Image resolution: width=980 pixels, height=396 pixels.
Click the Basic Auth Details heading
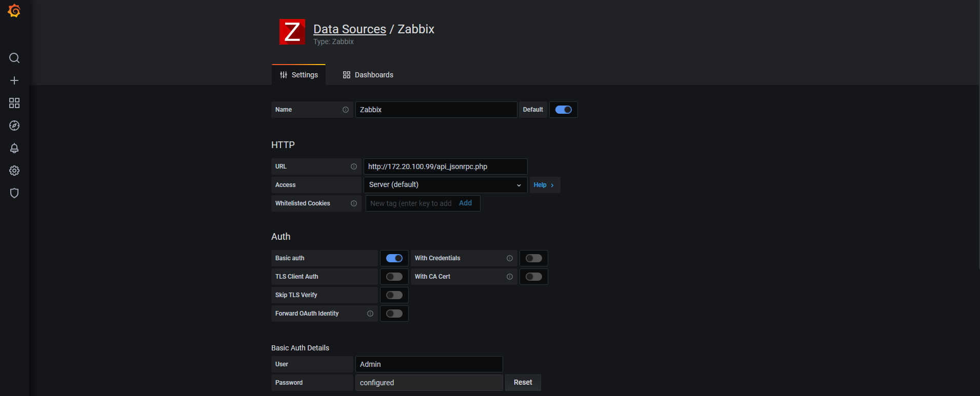tap(301, 348)
